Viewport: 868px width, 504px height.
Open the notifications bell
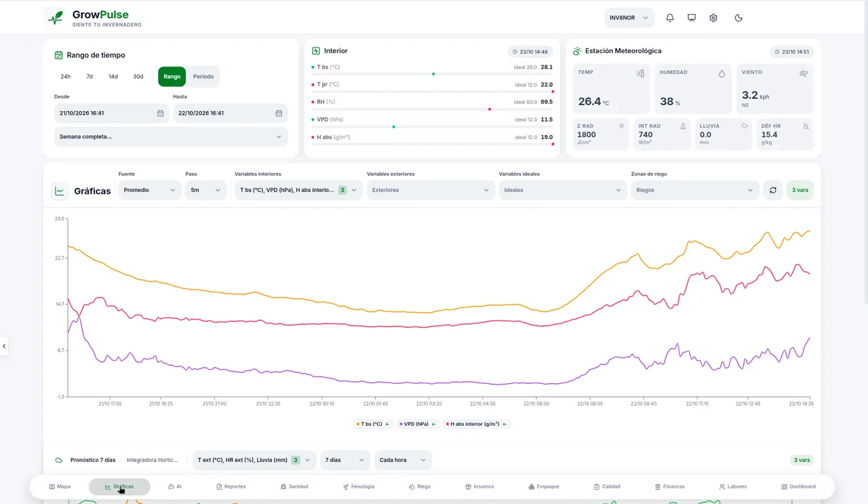tap(670, 18)
